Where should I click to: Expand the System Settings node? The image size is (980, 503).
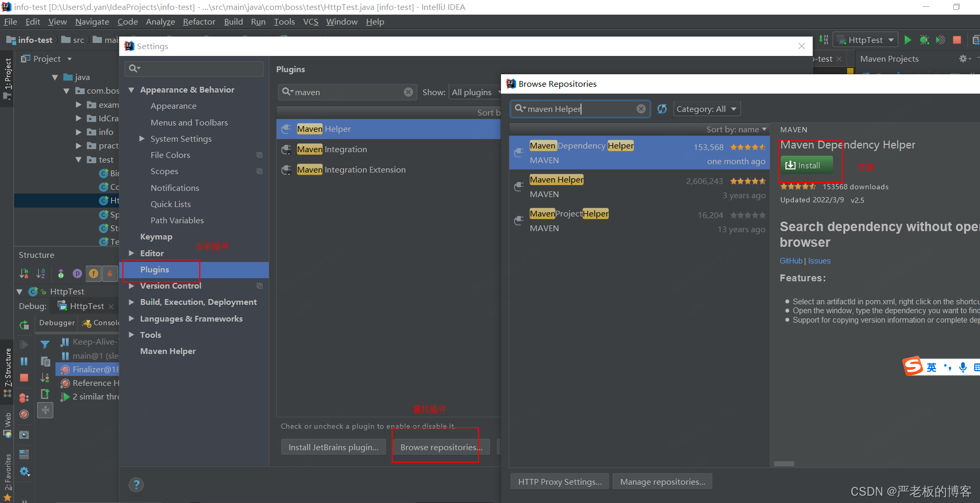coord(142,139)
